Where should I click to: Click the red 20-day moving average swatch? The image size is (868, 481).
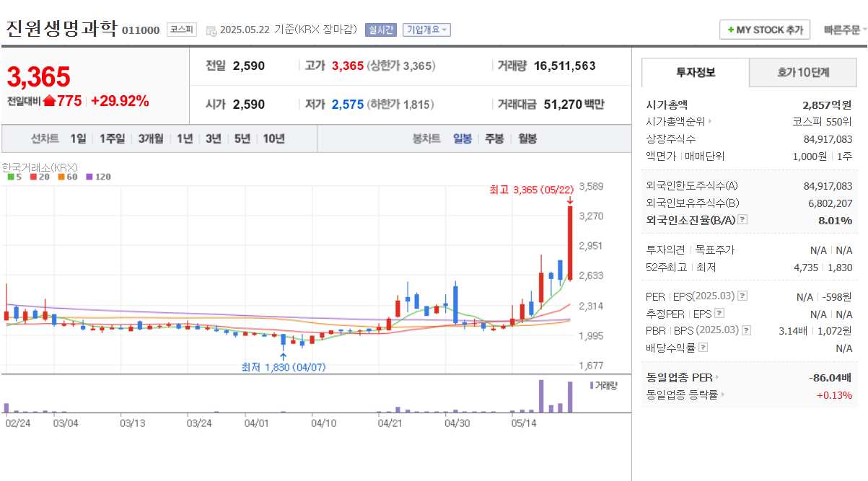[x=33, y=177]
